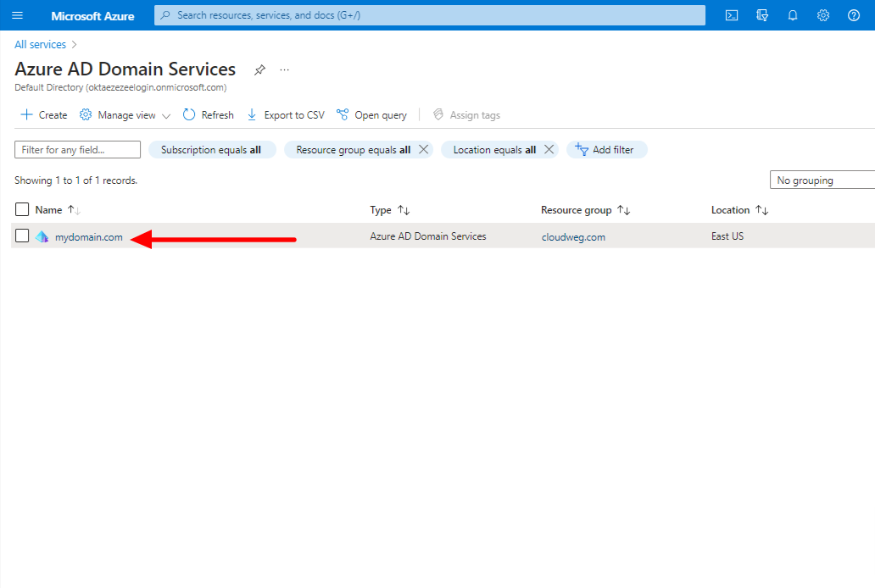Click the Name column header
The height and width of the screenshot is (588, 875).
tap(48, 210)
